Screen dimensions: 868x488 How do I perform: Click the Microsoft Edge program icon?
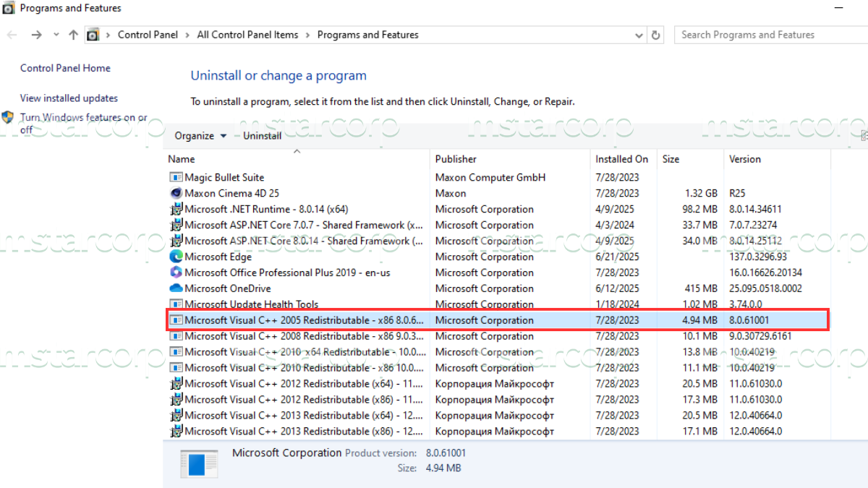176,257
